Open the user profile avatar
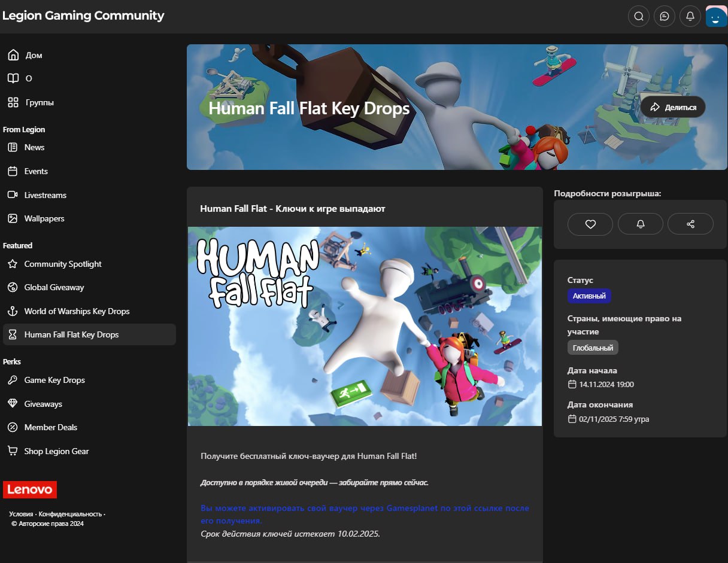The width and height of the screenshot is (728, 563). [716, 16]
